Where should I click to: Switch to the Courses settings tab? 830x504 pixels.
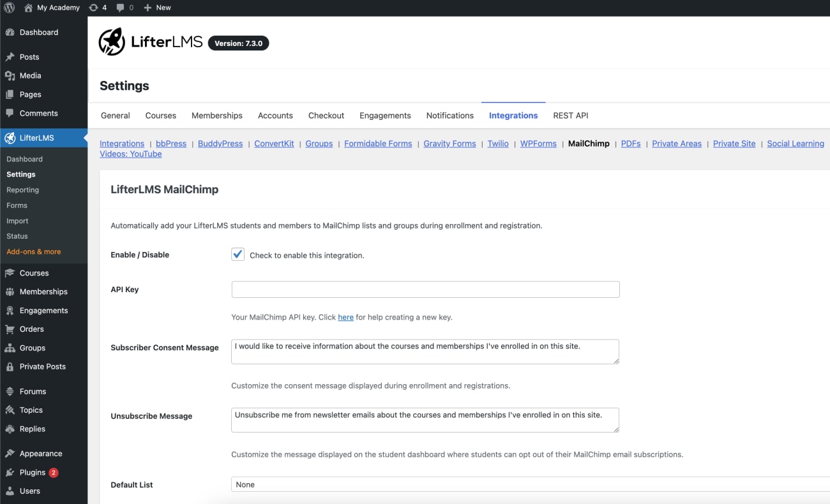pos(161,115)
